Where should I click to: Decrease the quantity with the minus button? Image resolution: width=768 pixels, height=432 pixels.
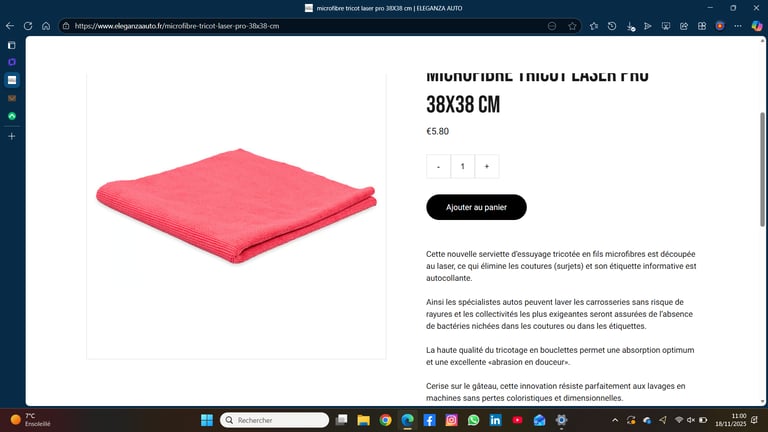[438, 167]
